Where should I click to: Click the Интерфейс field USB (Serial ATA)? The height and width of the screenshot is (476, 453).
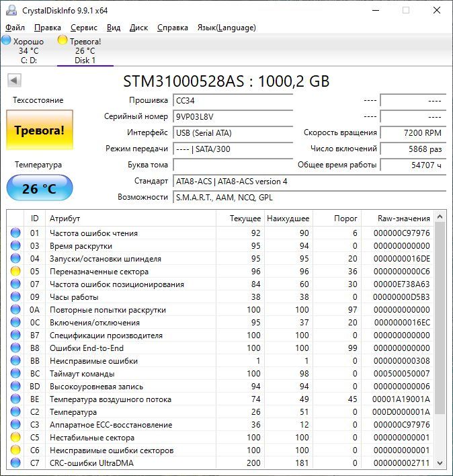coord(233,132)
